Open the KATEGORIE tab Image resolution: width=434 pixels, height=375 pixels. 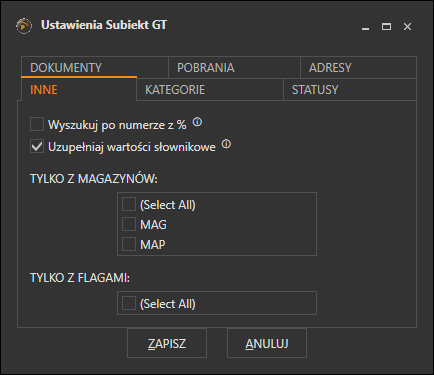210,90
